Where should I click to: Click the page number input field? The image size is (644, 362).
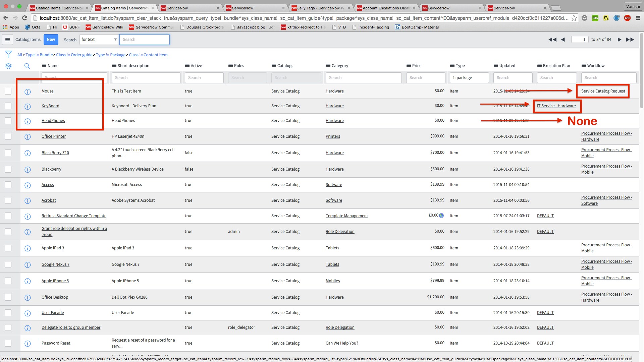[x=580, y=39]
